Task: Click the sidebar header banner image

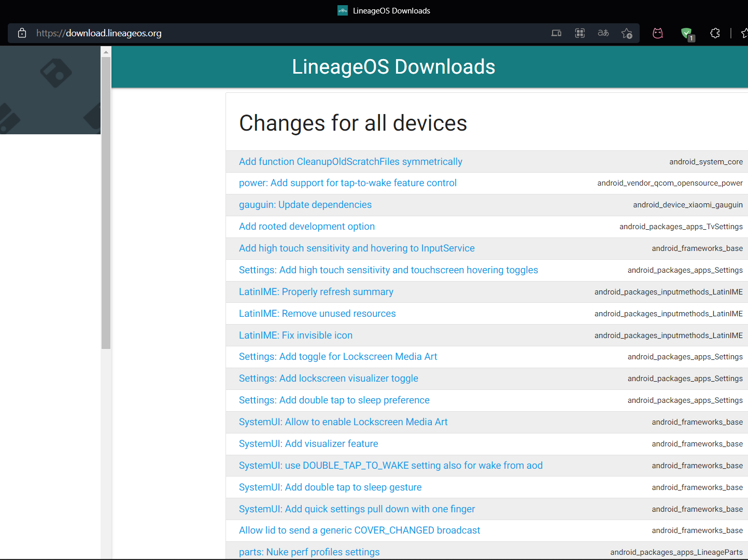Action: [50, 90]
